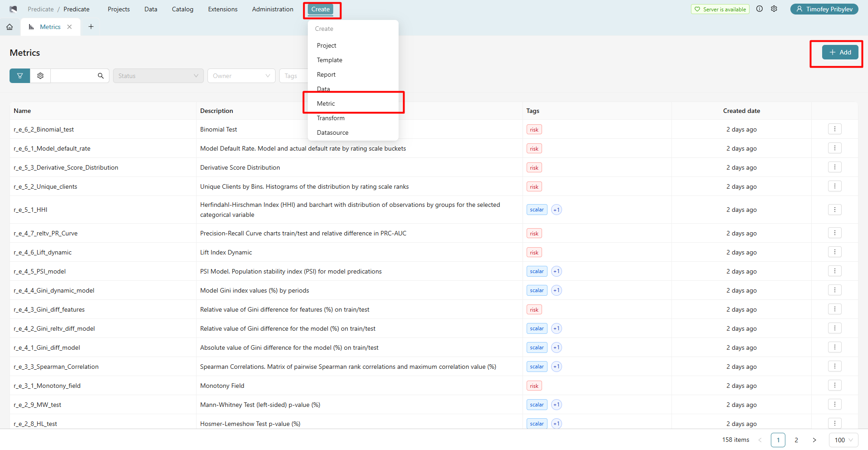The height and width of the screenshot is (450, 868).
Task: Open row menu for r_e_6_1_Model_default_rate
Action: point(834,148)
